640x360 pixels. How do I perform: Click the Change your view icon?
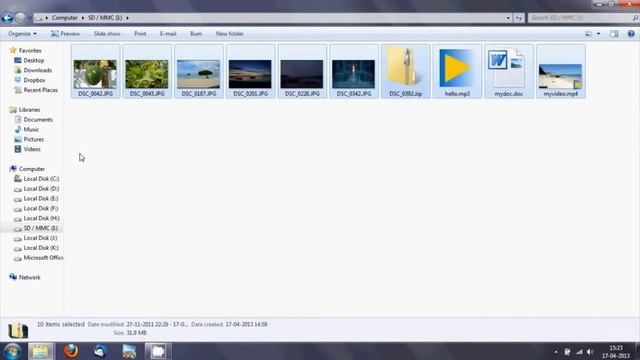tap(589, 34)
